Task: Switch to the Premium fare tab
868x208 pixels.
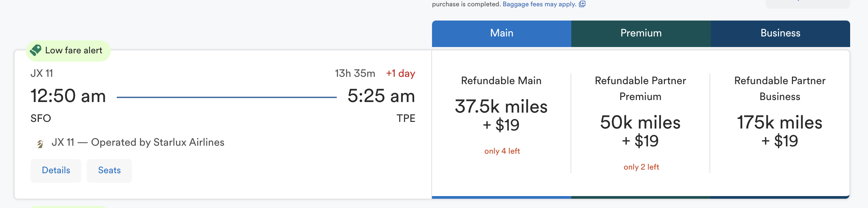Action: click(x=641, y=33)
